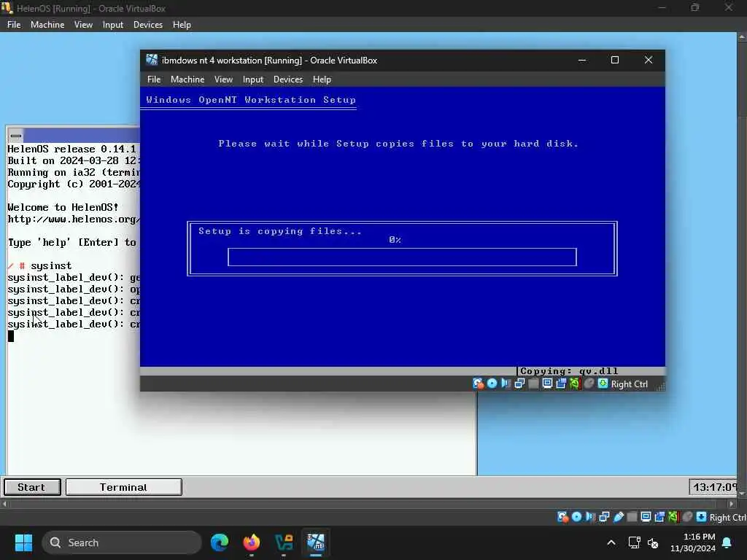
Task: Click 'Windows OpenNT Workstation Setup' heading
Action: (x=251, y=100)
